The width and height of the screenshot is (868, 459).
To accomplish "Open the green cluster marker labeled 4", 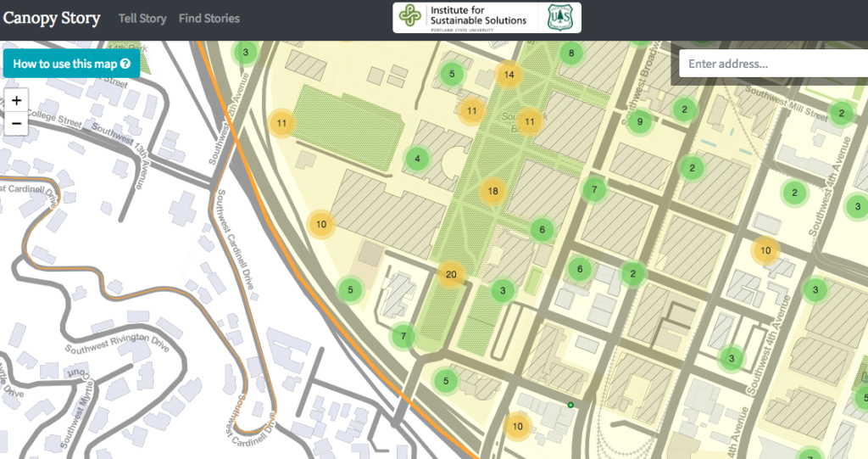I will [417, 160].
